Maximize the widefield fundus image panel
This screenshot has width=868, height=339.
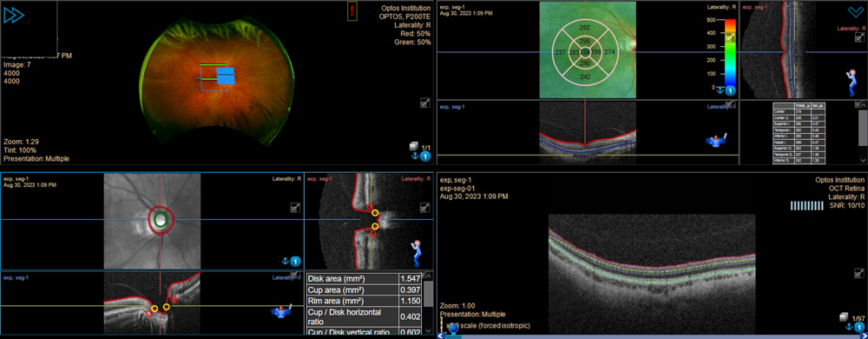425,103
